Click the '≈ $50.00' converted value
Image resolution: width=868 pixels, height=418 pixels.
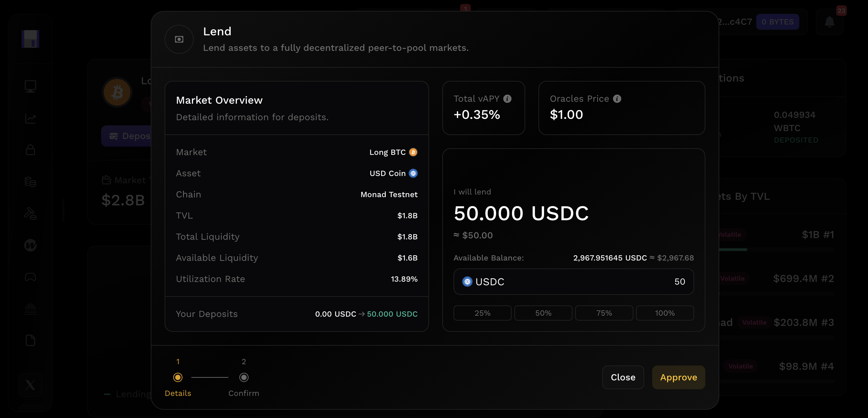click(473, 235)
